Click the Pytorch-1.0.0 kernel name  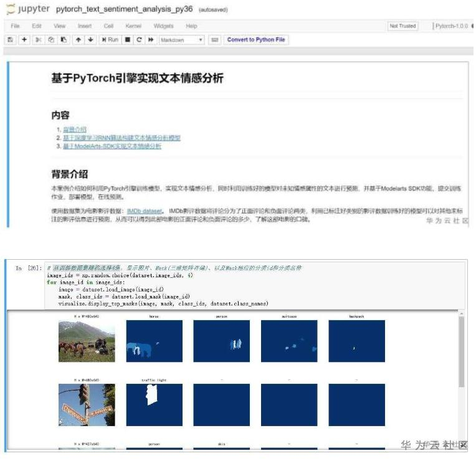pyautogui.click(x=452, y=26)
